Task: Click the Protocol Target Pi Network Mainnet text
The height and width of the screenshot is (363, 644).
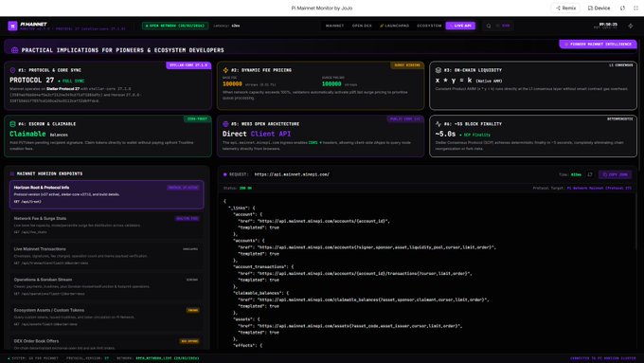Action: [x=582, y=188]
